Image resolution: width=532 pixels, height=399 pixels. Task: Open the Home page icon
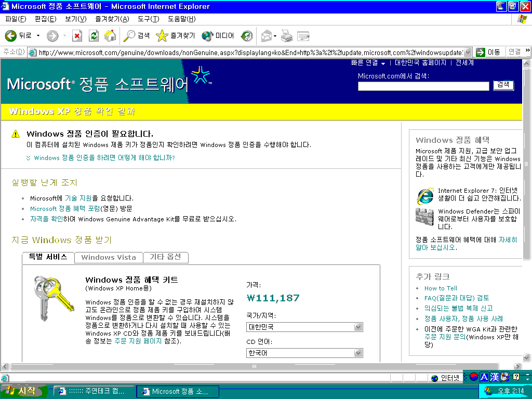(110, 36)
